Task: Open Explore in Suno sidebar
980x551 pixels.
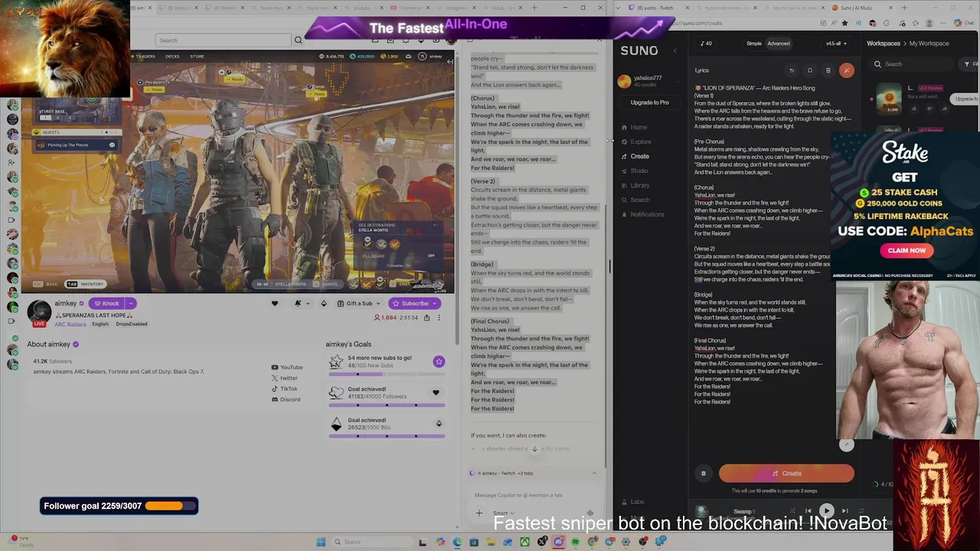Action: (636, 142)
